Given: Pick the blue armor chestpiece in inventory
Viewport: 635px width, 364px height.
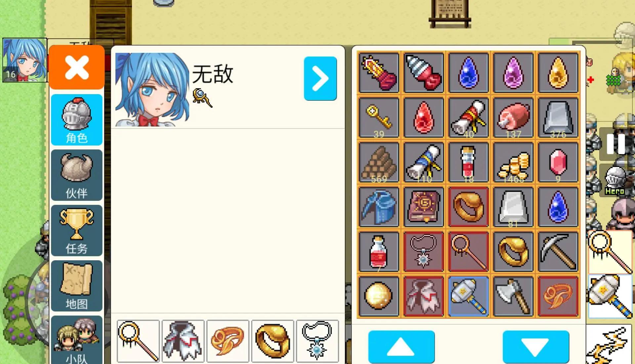Looking at the screenshot, I should 379,207.
